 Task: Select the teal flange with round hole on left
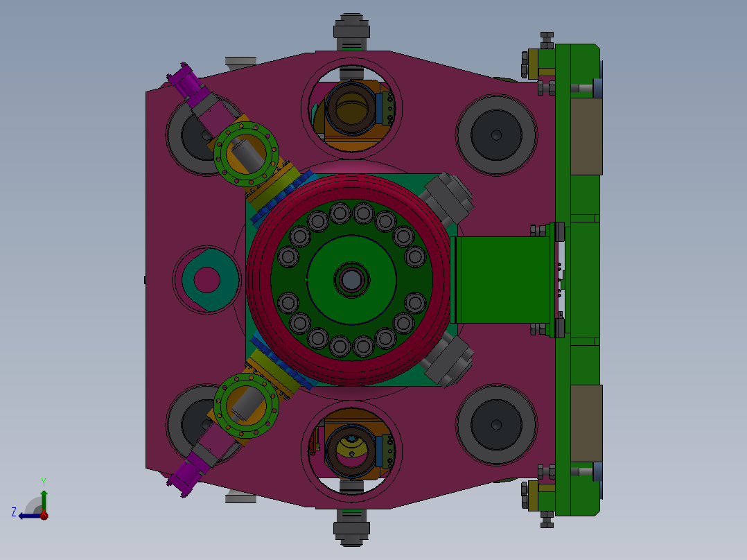pos(210,280)
